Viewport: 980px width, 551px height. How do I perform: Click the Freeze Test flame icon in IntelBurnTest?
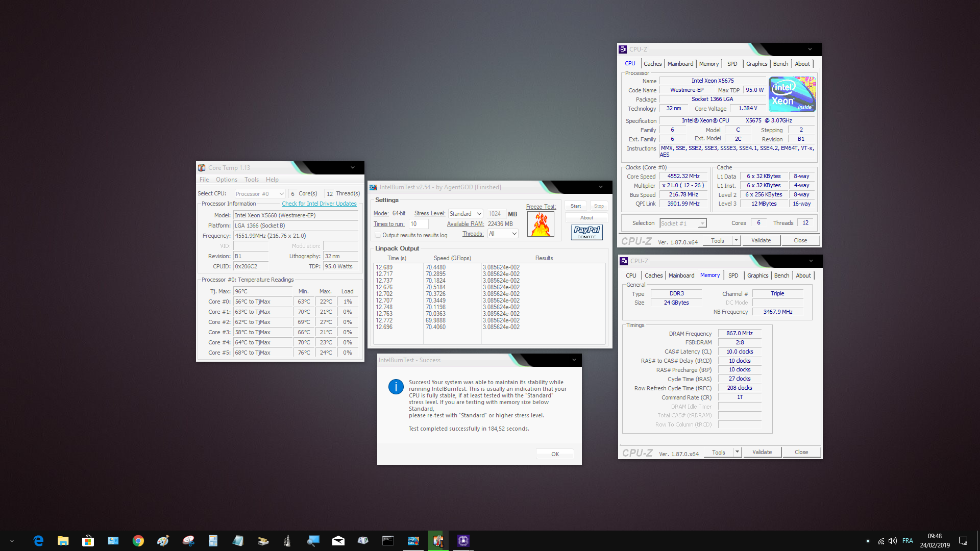coord(541,223)
